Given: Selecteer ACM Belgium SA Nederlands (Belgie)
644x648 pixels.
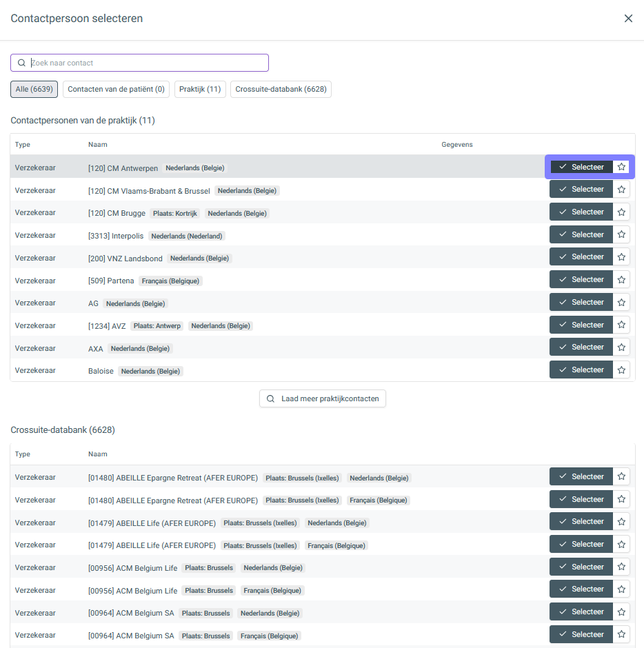Looking at the screenshot, I should click(x=581, y=611).
